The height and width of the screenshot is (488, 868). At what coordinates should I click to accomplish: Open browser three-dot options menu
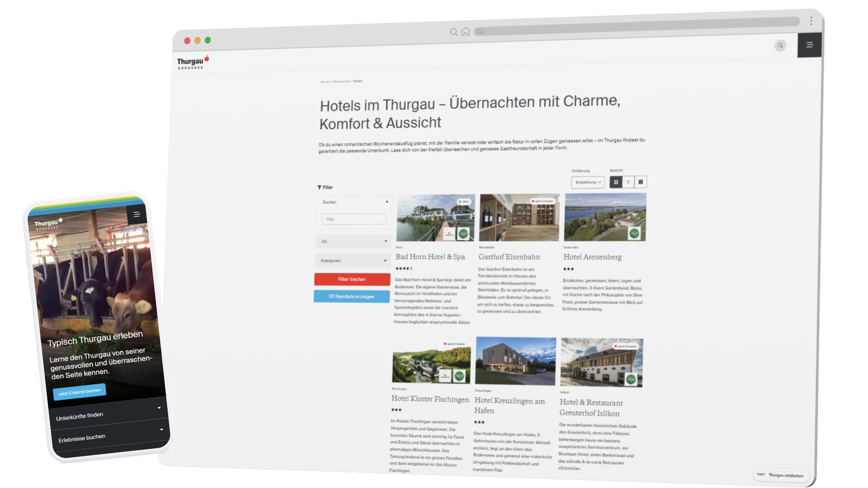click(x=811, y=21)
